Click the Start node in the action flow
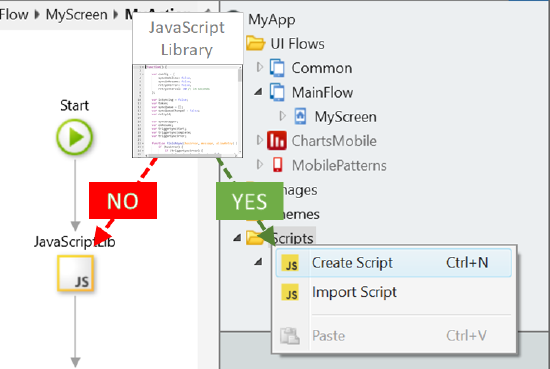 pos(75,137)
